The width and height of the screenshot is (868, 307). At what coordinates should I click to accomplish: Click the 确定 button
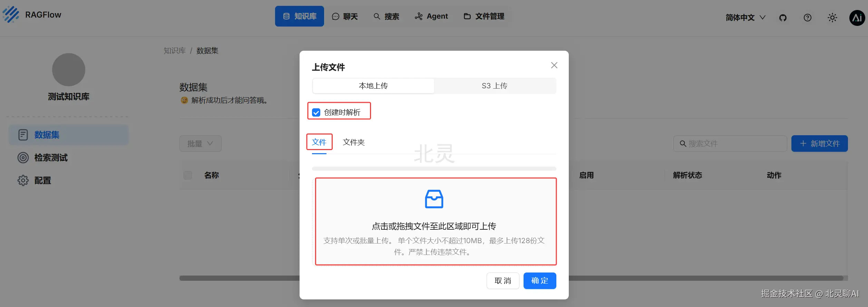(540, 281)
